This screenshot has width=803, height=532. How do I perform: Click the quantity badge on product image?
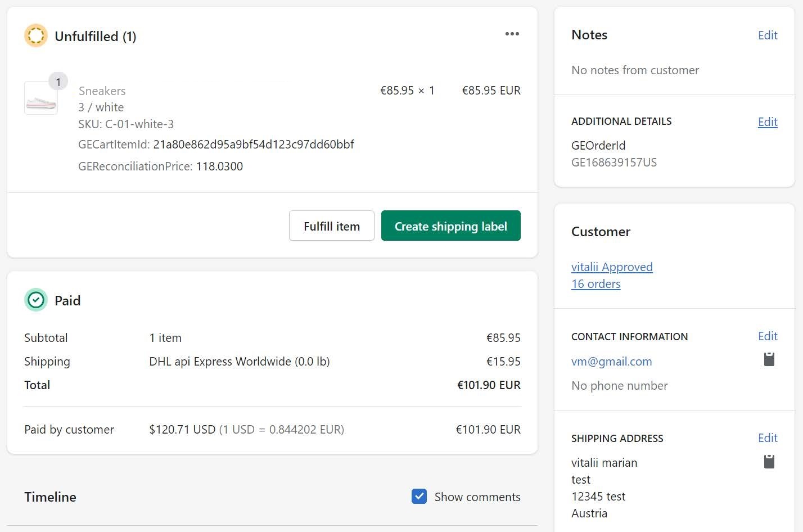[x=58, y=82]
